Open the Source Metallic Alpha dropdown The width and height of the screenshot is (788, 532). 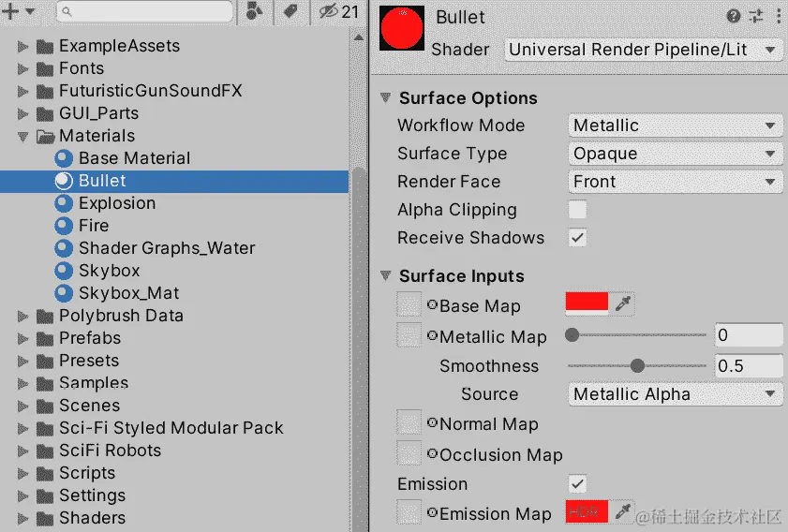pos(675,394)
